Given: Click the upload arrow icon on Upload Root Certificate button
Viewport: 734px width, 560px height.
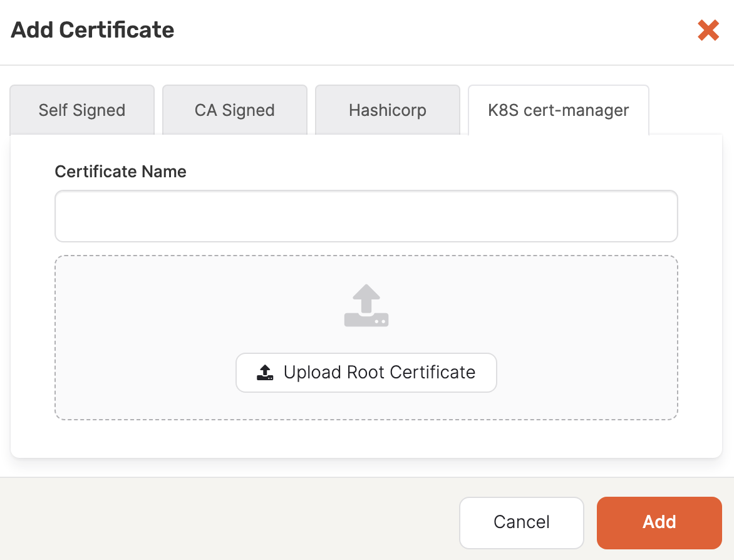Looking at the screenshot, I should pos(266,372).
